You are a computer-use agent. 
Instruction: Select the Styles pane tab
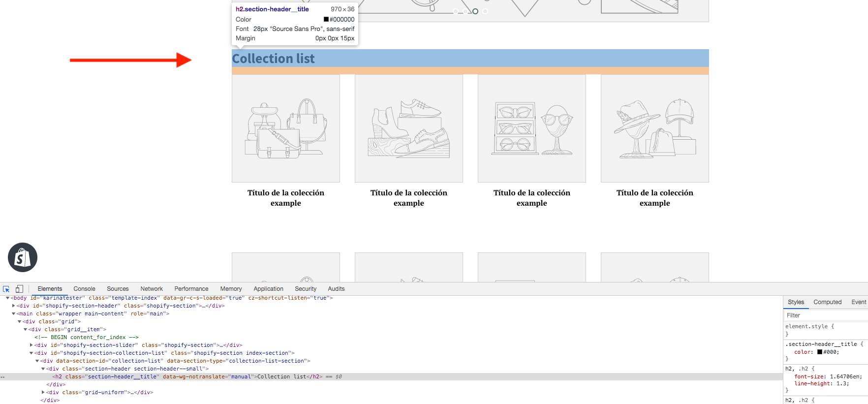click(x=796, y=302)
